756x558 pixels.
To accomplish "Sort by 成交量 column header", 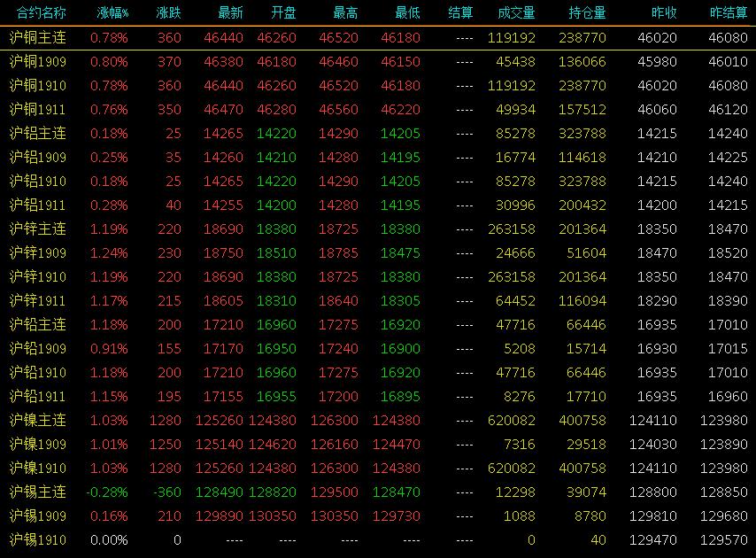I will point(516,12).
